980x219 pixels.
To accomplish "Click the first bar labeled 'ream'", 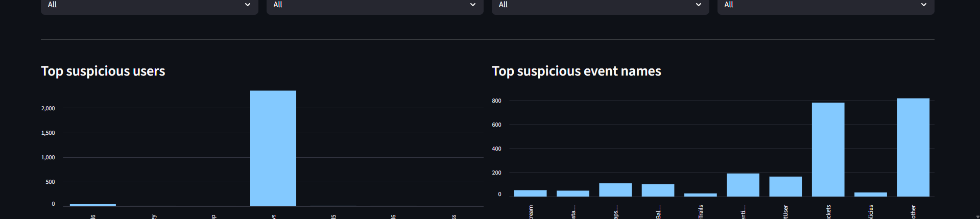I will pyautogui.click(x=530, y=193).
